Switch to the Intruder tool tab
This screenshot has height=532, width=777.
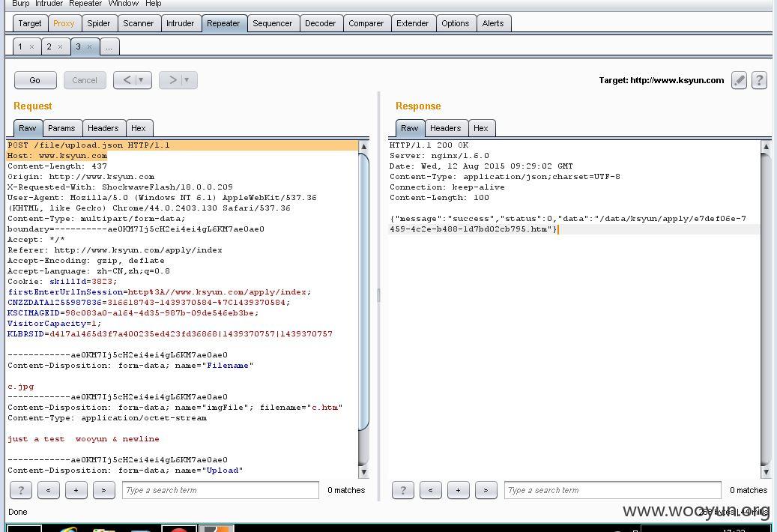(x=181, y=23)
